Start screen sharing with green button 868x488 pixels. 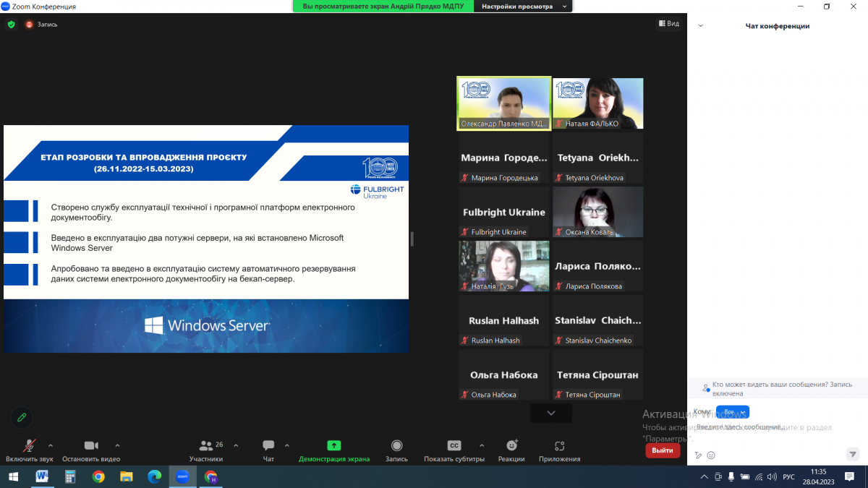(333, 446)
